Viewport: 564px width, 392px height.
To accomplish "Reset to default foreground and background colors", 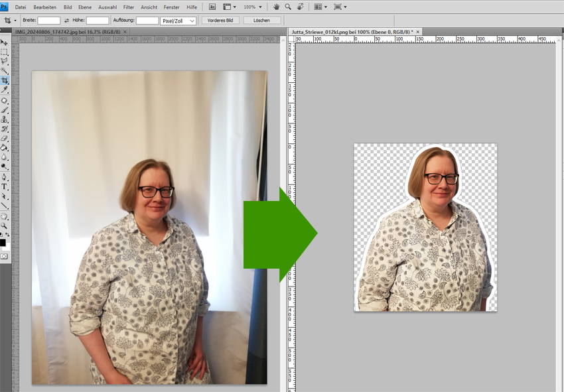I will point(1,235).
